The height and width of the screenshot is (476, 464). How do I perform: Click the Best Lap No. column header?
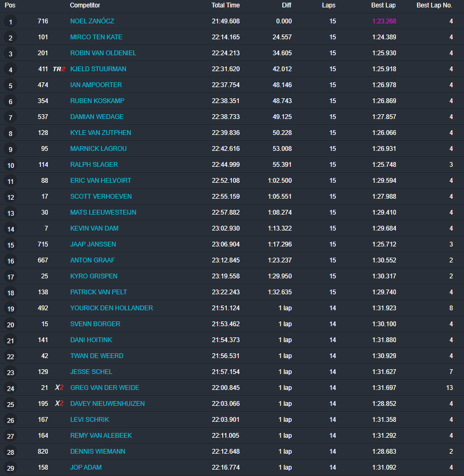point(434,5)
